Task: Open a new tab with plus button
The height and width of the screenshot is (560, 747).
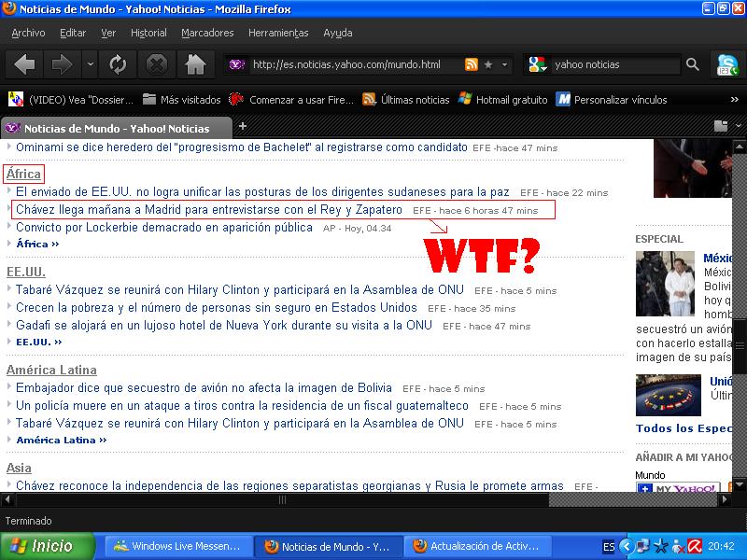Action: coord(243,126)
